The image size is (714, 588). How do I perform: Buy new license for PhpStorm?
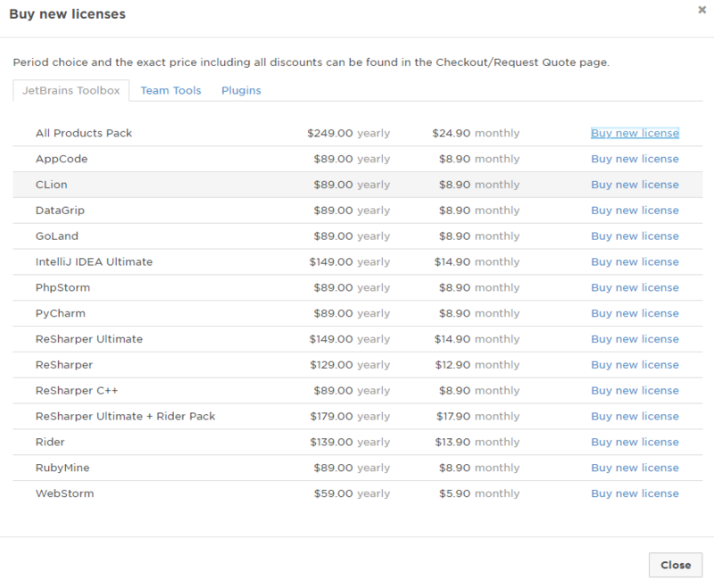(635, 288)
